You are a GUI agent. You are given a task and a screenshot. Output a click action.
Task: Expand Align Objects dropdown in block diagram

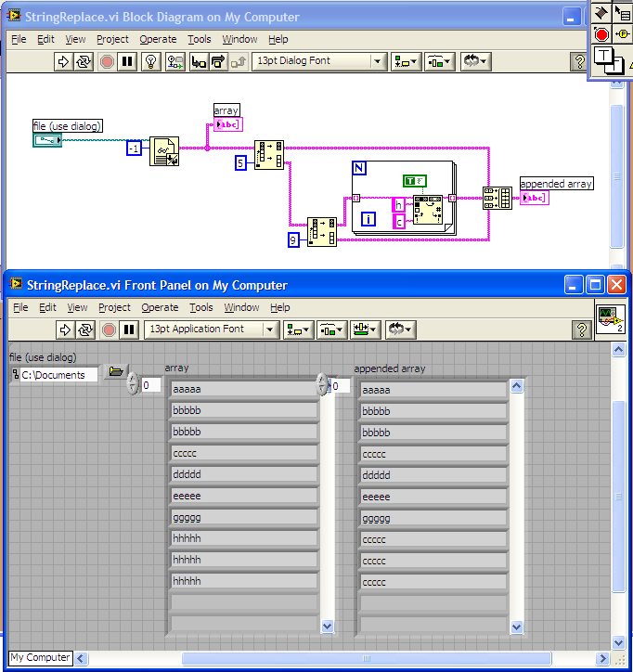click(407, 61)
